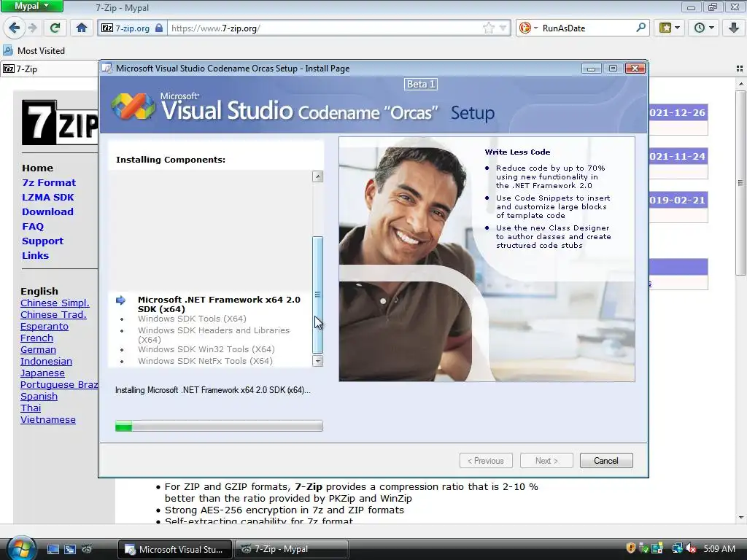Click the smiling man promo image
Viewport: 747px width, 560px height.
(x=487, y=259)
